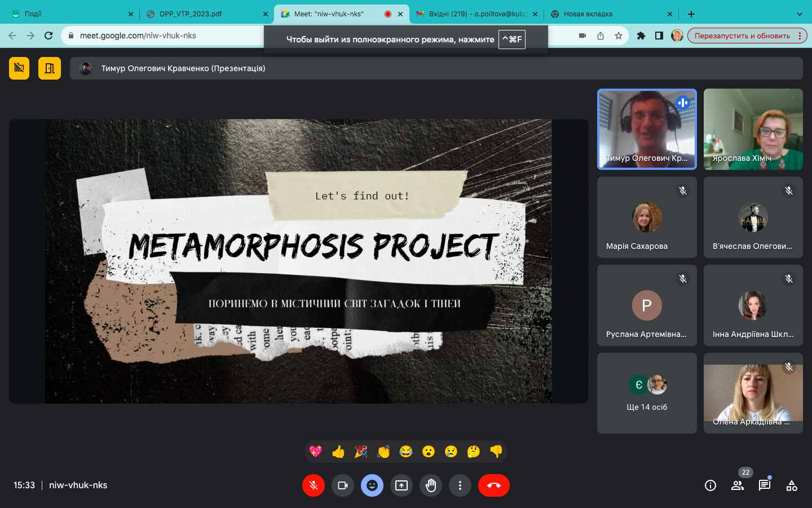Unmute the microphone in call controls

pyautogui.click(x=314, y=485)
